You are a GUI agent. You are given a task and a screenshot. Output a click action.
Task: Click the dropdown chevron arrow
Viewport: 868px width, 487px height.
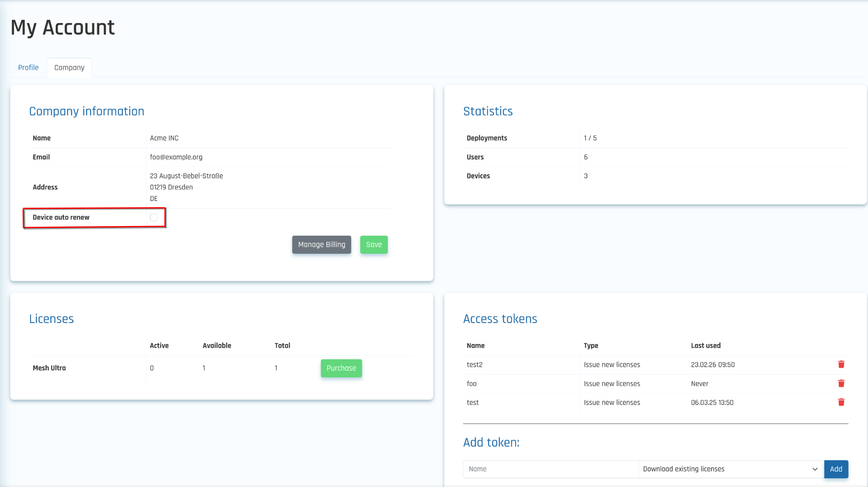(x=815, y=469)
